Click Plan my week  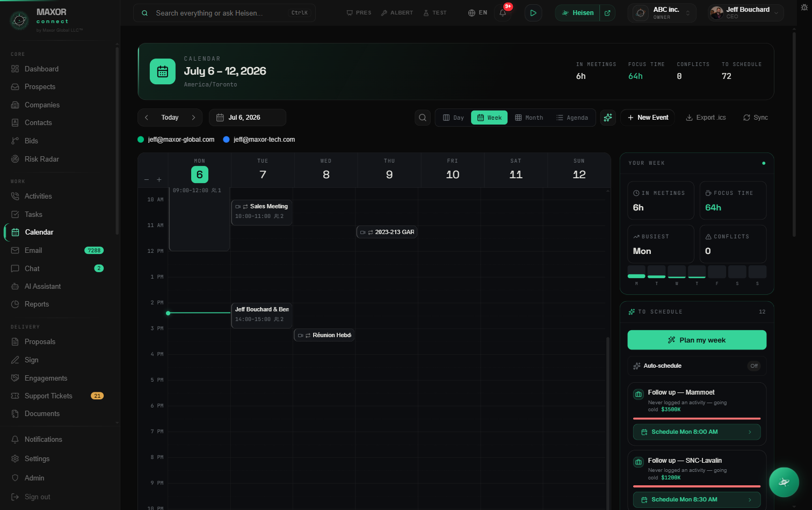[x=697, y=340]
